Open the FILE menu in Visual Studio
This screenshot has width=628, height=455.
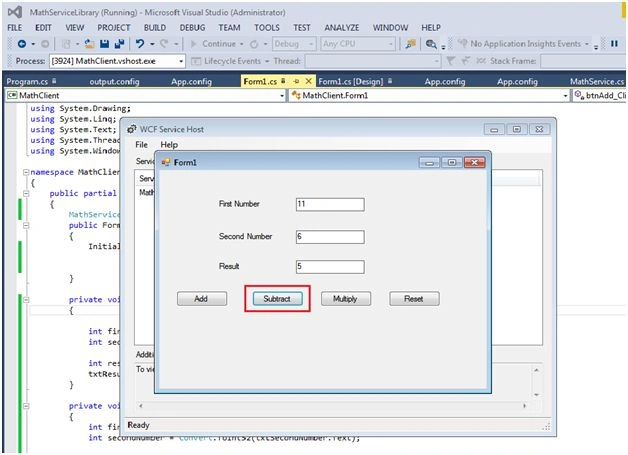[15, 28]
